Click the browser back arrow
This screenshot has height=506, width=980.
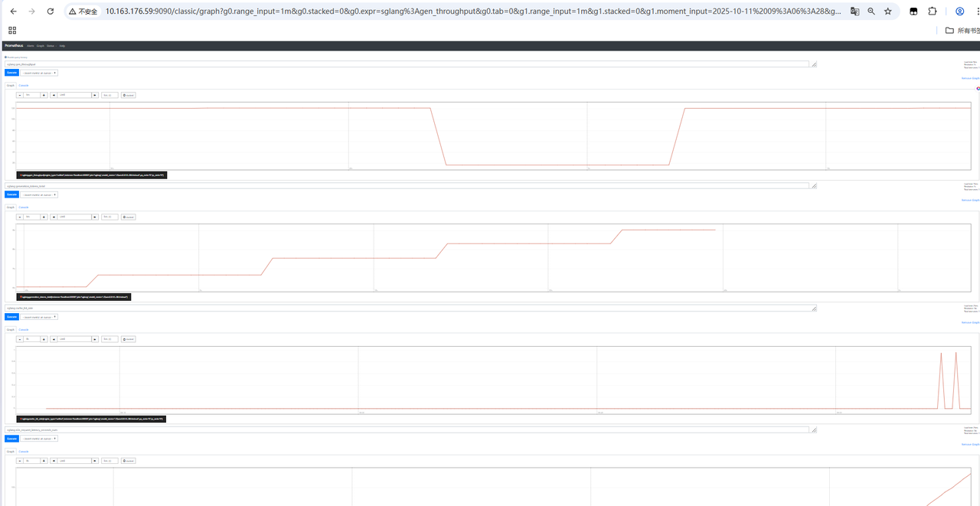point(13,11)
